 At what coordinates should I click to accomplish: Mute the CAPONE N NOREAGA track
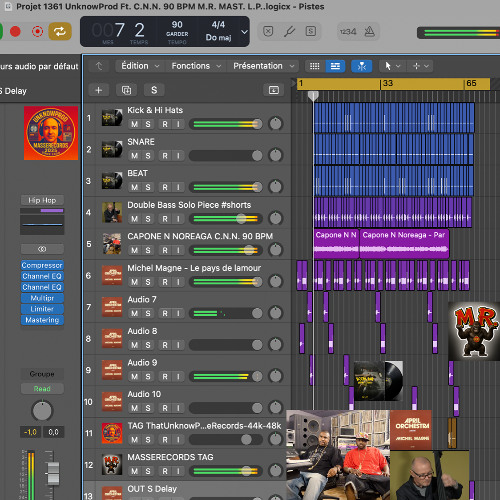(135, 250)
